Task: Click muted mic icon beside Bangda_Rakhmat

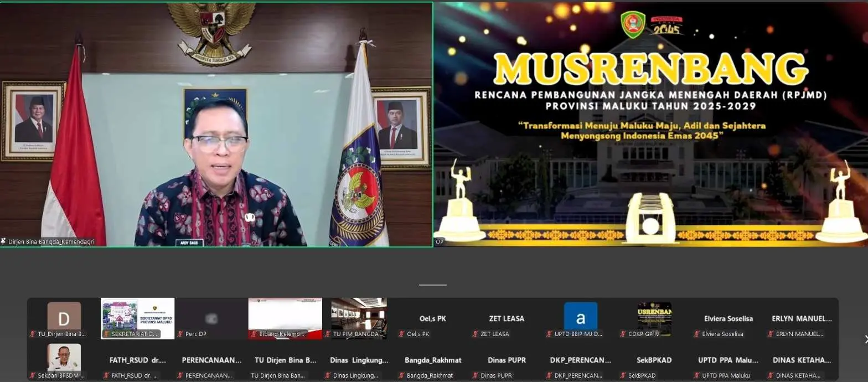Action: click(x=401, y=375)
